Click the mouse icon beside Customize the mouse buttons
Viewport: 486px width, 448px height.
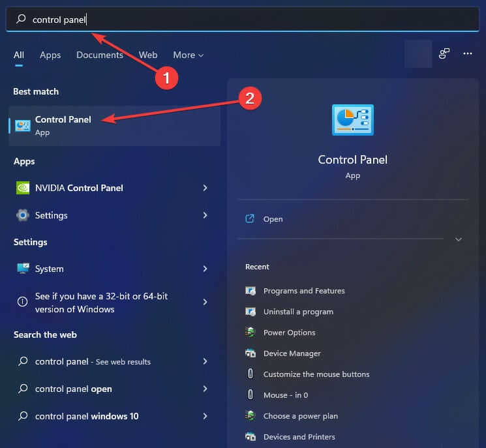(x=251, y=374)
